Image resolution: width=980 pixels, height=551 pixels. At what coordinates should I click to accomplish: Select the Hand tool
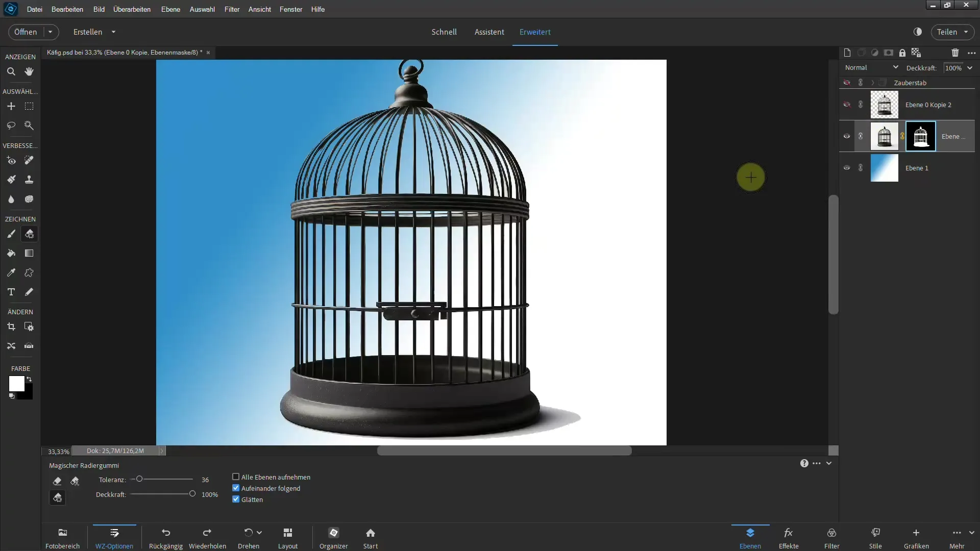pyautogui.click(x=29, y=72)
